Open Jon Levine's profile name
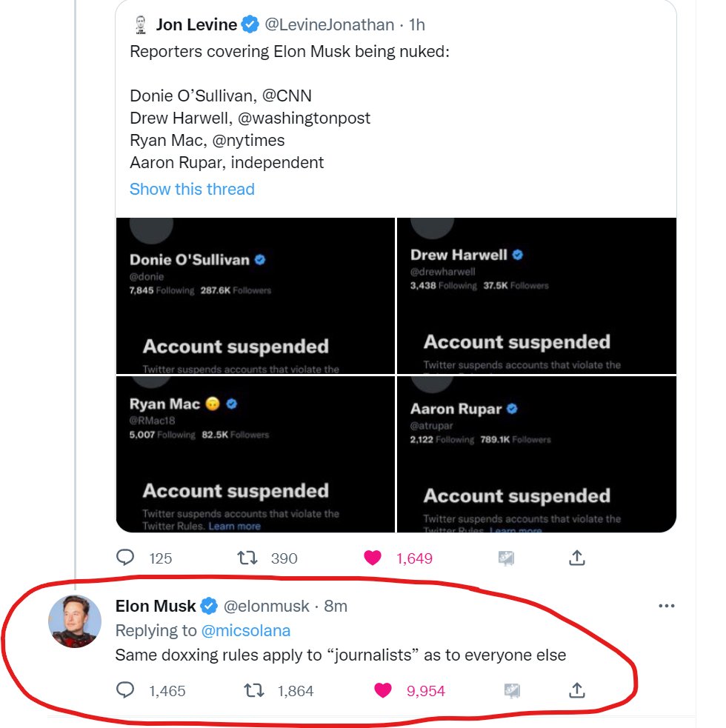726x728 pixels. [x=196, y=25]
